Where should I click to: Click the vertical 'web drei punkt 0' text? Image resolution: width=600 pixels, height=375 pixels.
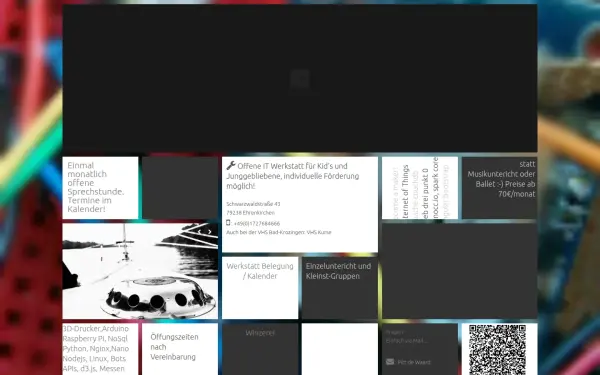tap(426, 194)
